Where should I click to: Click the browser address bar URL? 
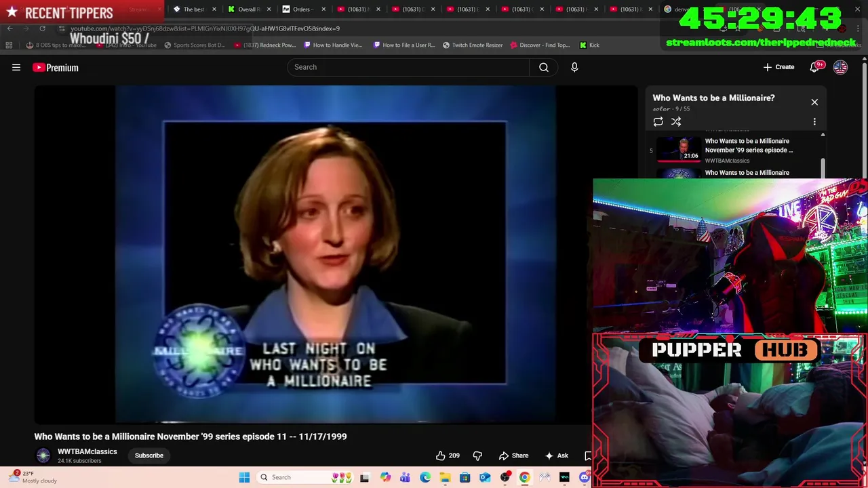[x=205, y=28]
